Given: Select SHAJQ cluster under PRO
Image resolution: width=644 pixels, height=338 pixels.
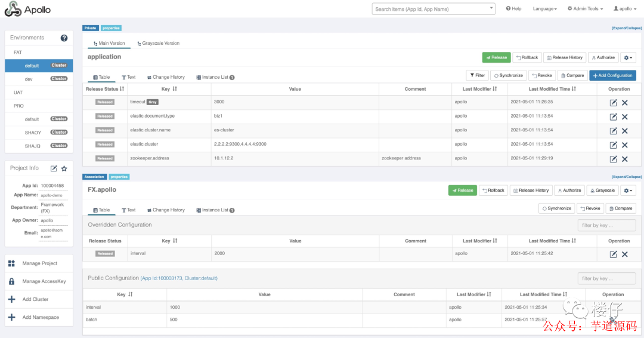Looking at the screenshot, I should click(39, 146).
